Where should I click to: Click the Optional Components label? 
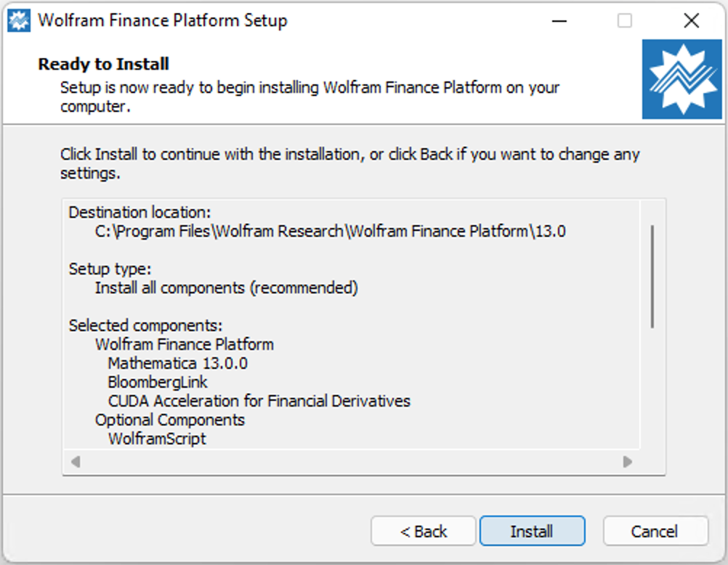[169, 420]
